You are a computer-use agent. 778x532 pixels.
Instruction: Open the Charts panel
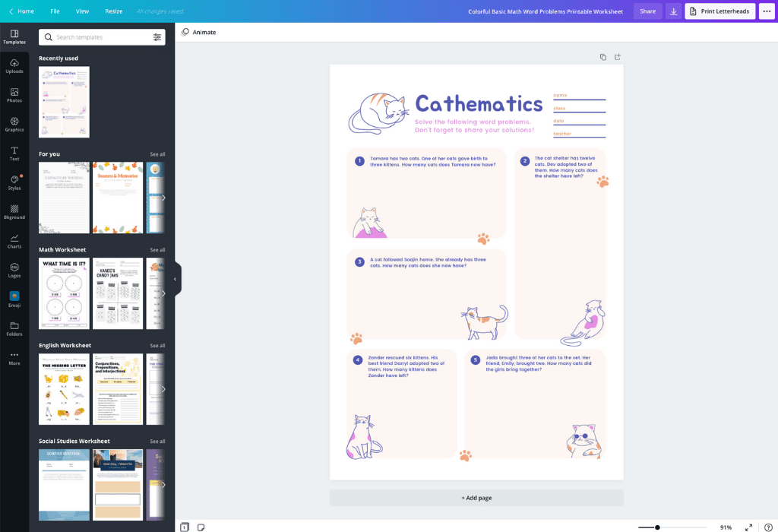tap(14, 240)
